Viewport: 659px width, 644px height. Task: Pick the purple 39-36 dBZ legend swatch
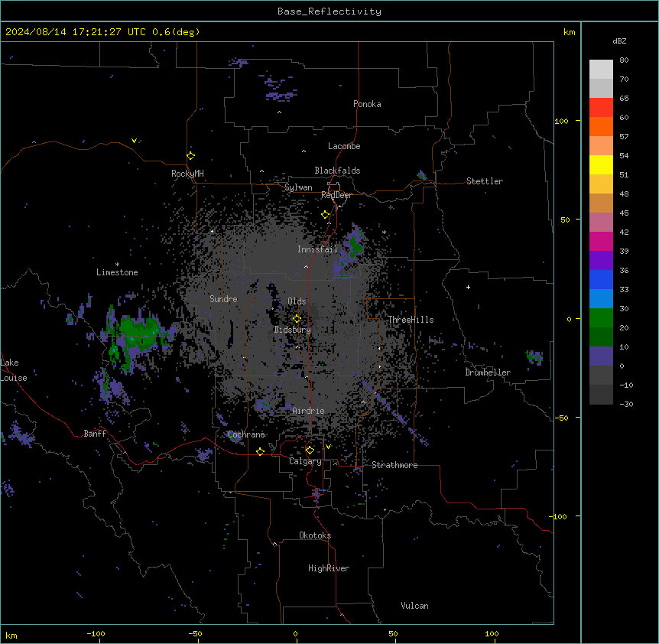(x=601, y=261)
